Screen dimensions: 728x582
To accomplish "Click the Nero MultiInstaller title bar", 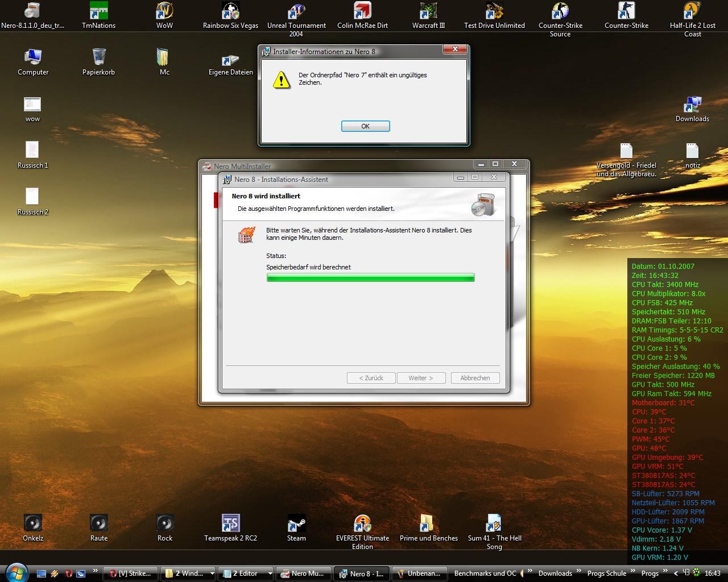I will point(364,166).
